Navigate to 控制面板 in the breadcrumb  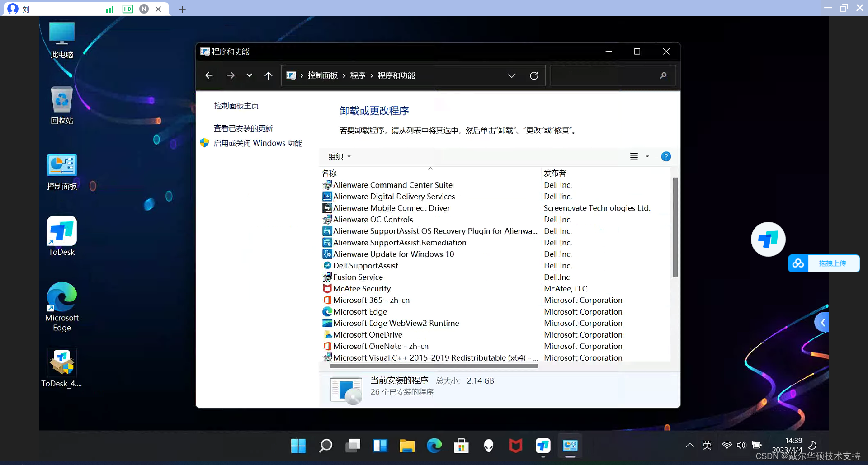(322, 75)
